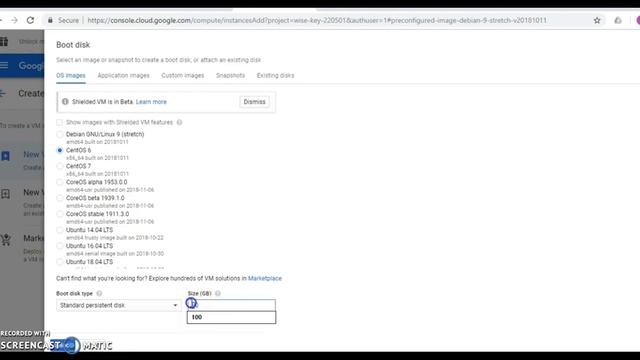Enable Show images with Shielded VM features
Screen dimensions: 640x360
tap(60, 122)
